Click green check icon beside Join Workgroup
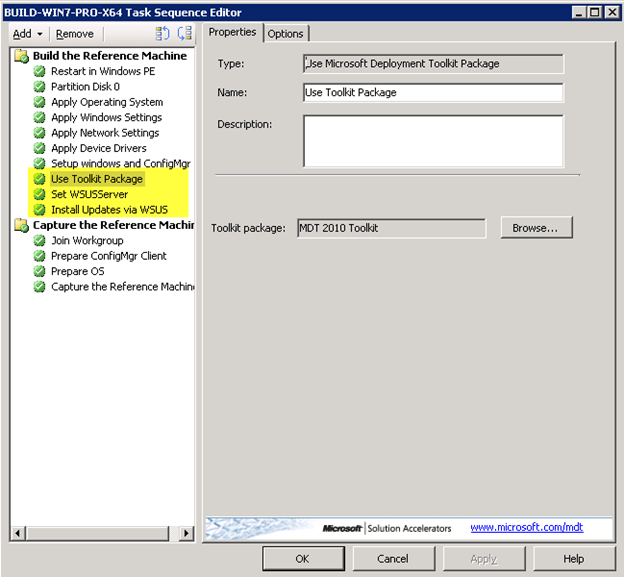 pyautogui.click(x=39, y=241)
